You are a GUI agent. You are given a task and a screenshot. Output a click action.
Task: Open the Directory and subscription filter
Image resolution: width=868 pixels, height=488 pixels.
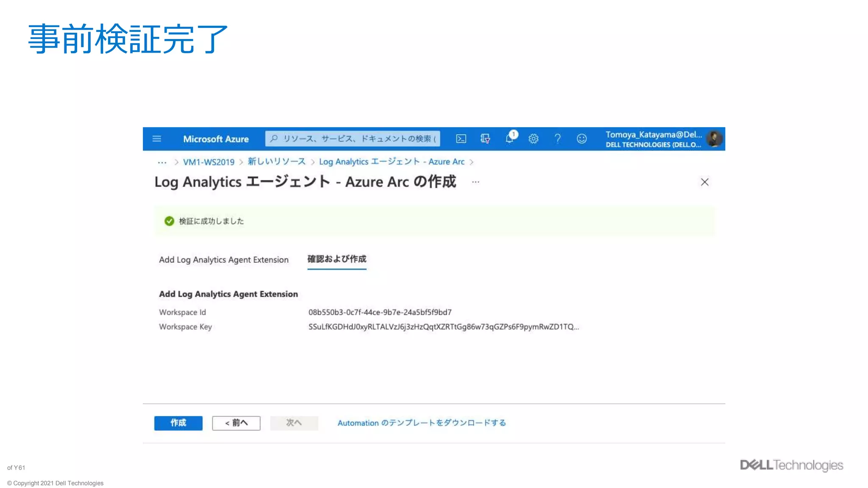pyautogui.click(x=485, y=139)
